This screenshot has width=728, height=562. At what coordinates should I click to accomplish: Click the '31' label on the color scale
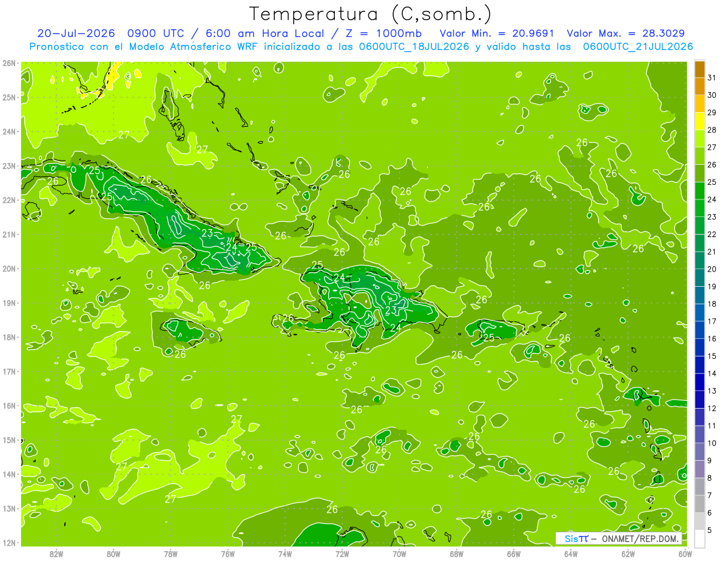(712, 78)
